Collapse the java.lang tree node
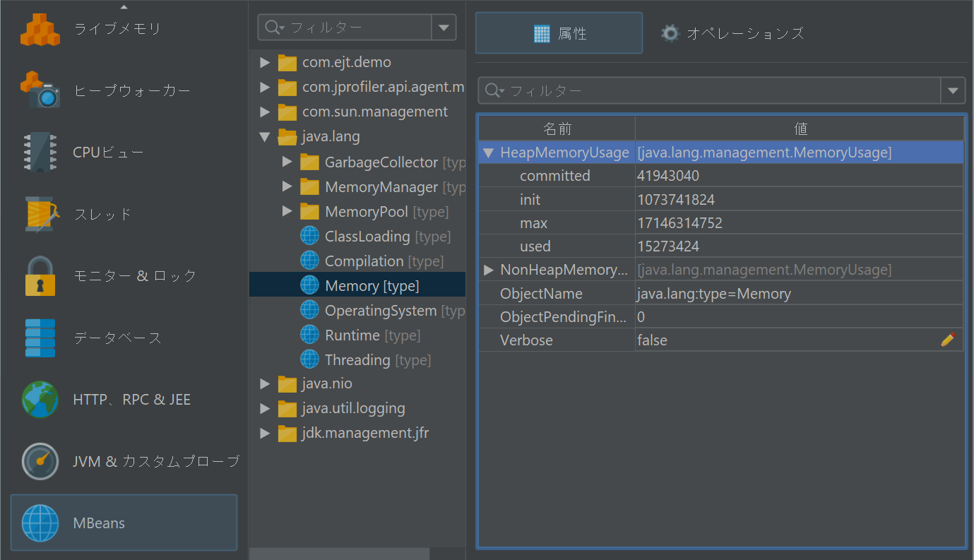This screenshot has width=974, height=560. (x=265, y=136)
